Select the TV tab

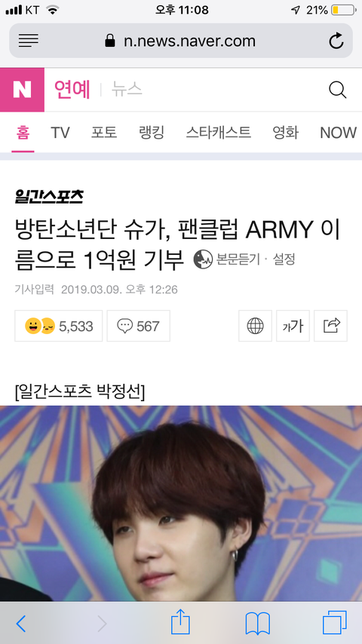[x=60, y=133]
